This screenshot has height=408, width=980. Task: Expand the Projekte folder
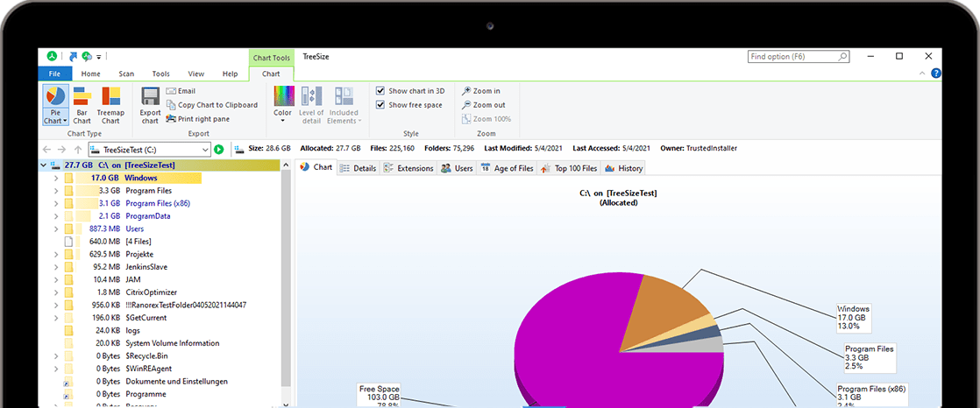55,255
